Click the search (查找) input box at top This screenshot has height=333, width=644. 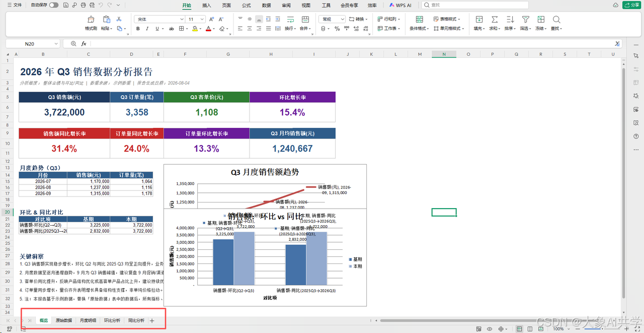[475, 5]
